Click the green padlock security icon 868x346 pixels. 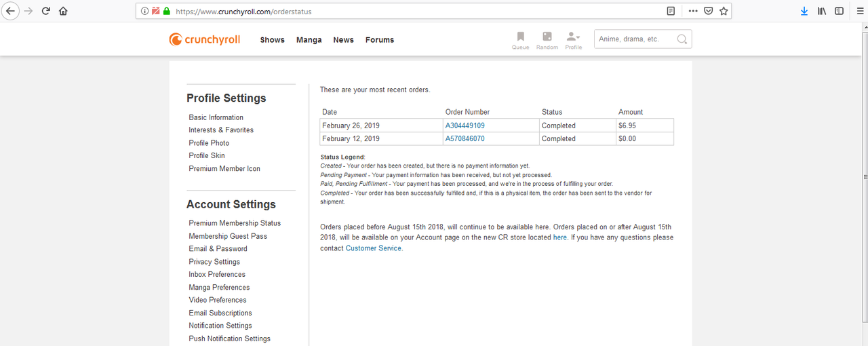click(x=166, y=11)
